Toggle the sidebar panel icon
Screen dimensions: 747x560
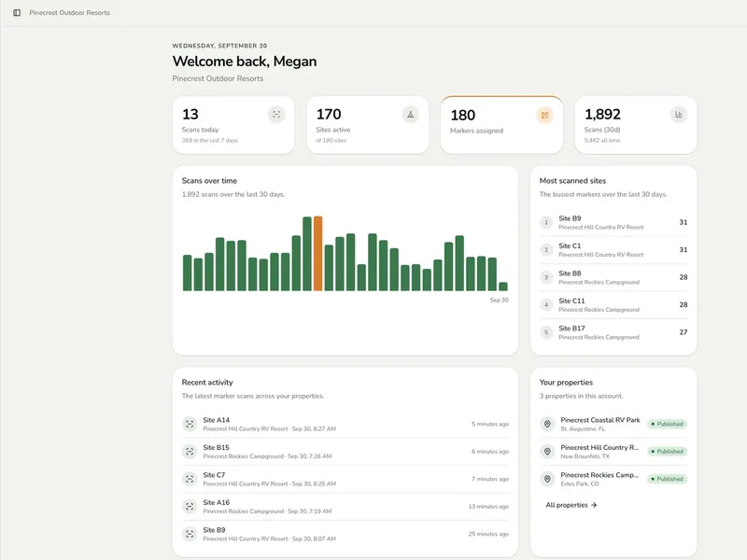click(x=17, y=13)
